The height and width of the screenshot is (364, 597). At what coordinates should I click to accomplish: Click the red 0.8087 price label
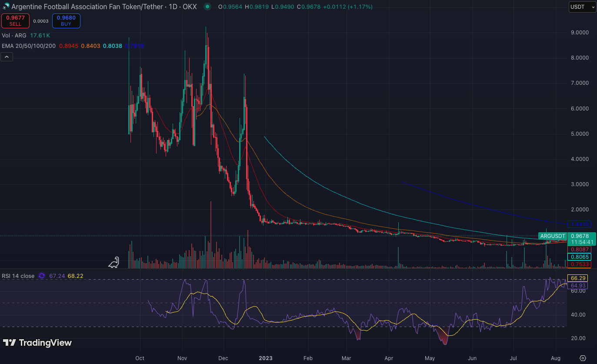click(x=580, y=250)
